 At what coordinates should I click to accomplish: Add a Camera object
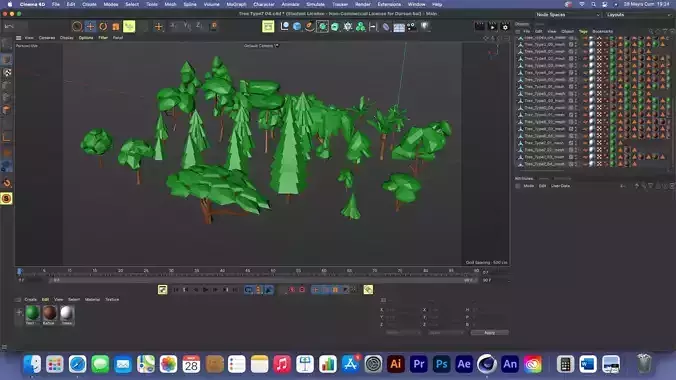pos(411,26)
